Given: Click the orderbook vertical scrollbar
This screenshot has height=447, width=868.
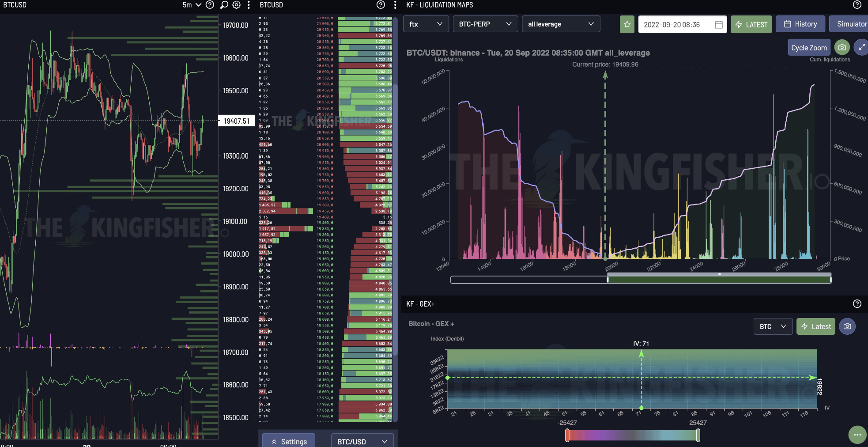Looking at the screenshot, I should point(395,219).
